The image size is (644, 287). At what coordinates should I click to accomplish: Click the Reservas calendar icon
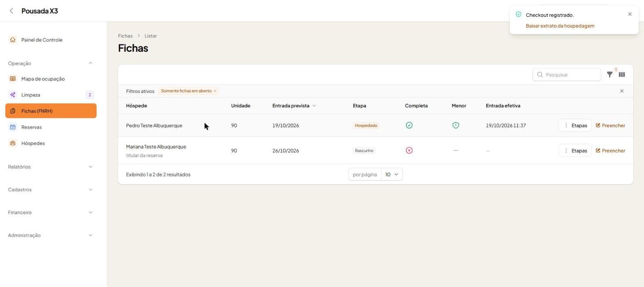pos(13,127)
